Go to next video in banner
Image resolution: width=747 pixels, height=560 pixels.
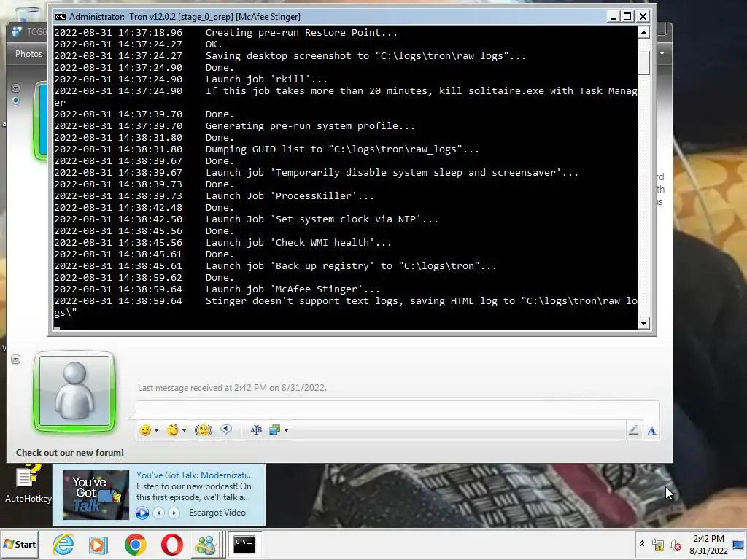pyautogui.click(x=174, y=513)
